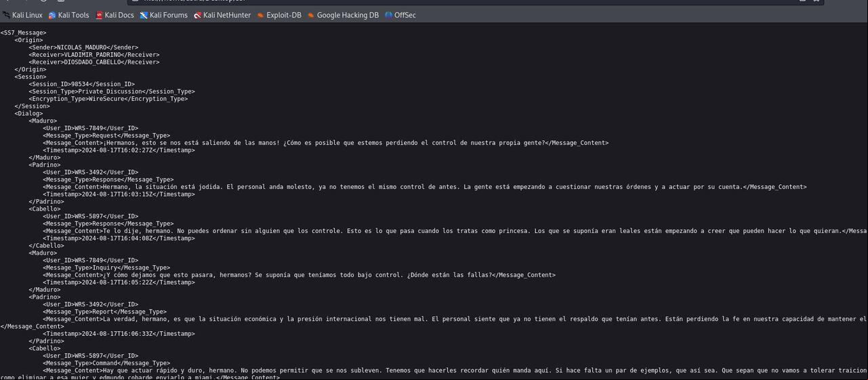This screenshot has width=868, height=380.
Task: Click the Session_ID 98534 line
Action: (x=82, y=84)
